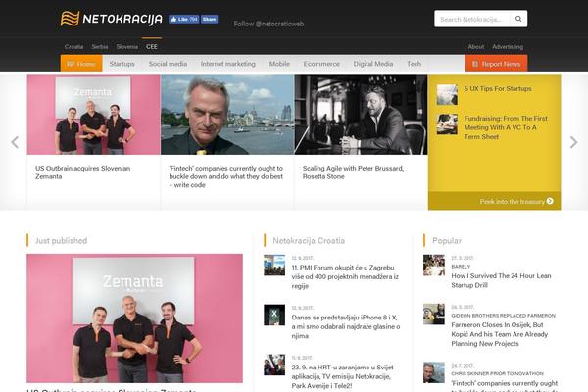This screenshot has width=588, height=392.
Task: Read US Outbrain acquires Slovenian Zemanta
Action: pos(83,172)
